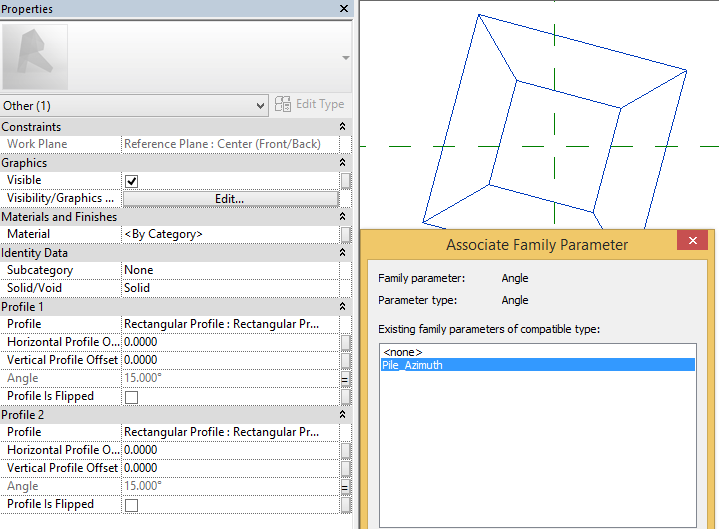Viewport: 719px width, 529px height.
Task: Click associated parameter button for Profile 1 Angle
Action: [346, 379]
